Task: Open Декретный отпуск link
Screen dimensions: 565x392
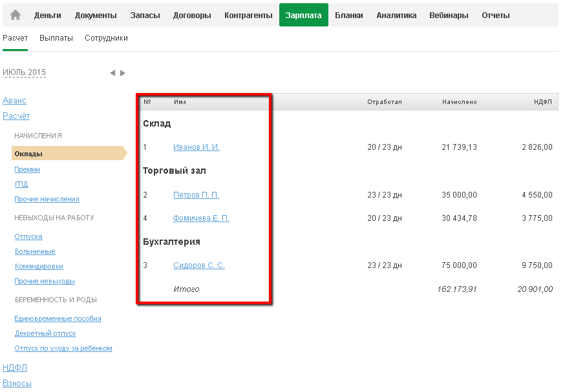Action: point(45,333)
